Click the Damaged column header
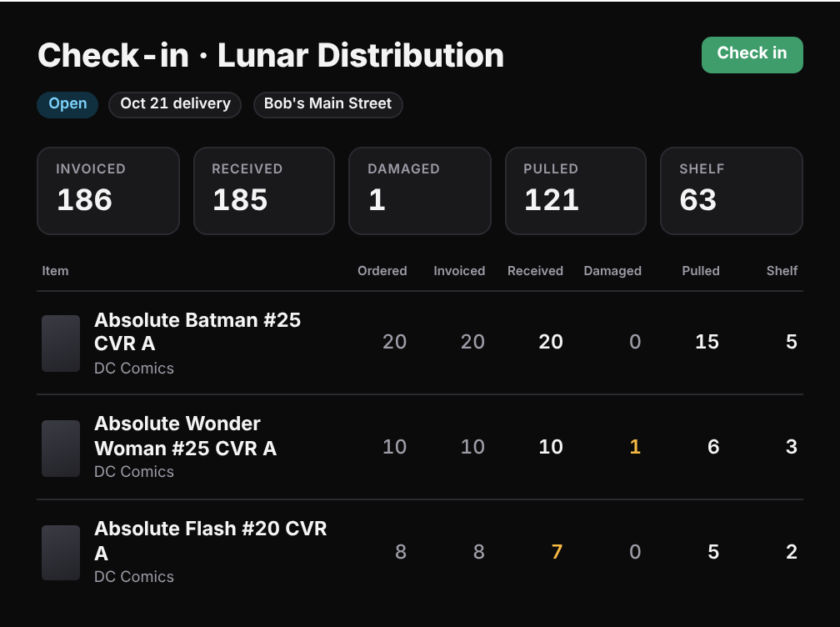This screenshot has height=627, width=840. click(x=612, y=271)
